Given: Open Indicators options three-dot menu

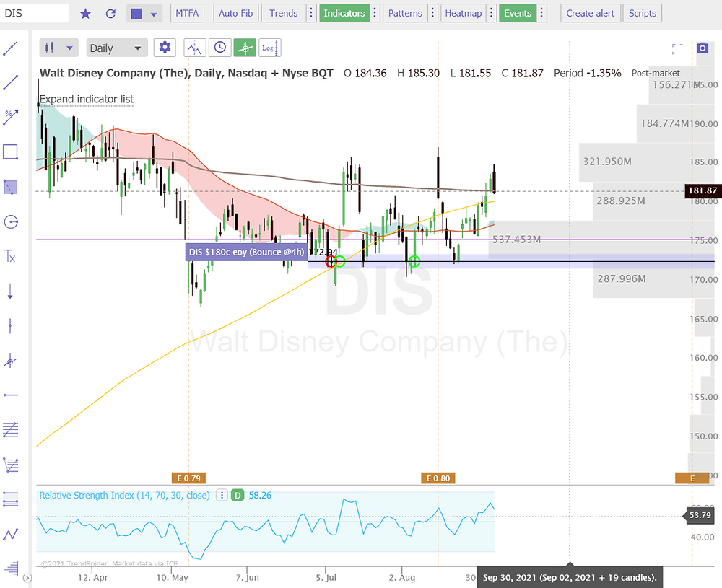Looking at the screenshot, I should click(x=374, y=13).
